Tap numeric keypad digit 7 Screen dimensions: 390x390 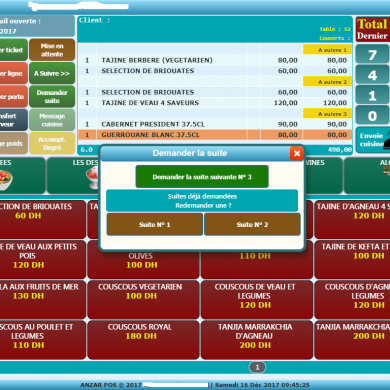pyautogui.click(x=372, y=54)
